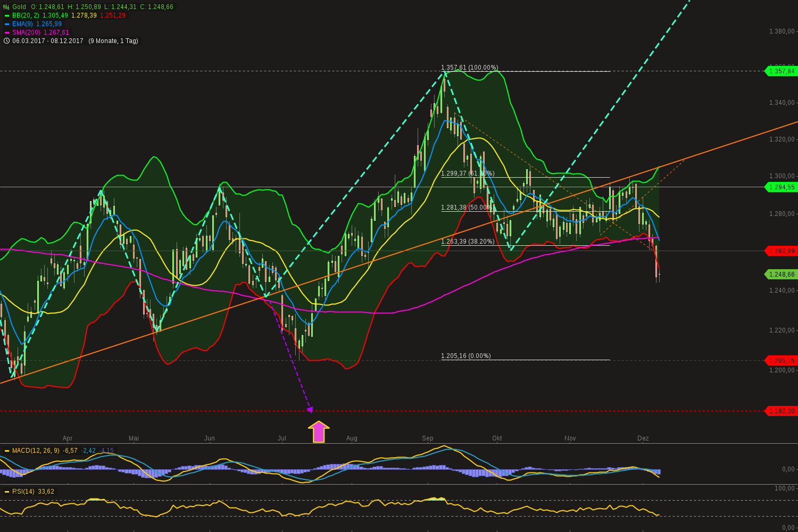Click the Nov label on the time axis

pyautogui.click(x=570, y=438)
